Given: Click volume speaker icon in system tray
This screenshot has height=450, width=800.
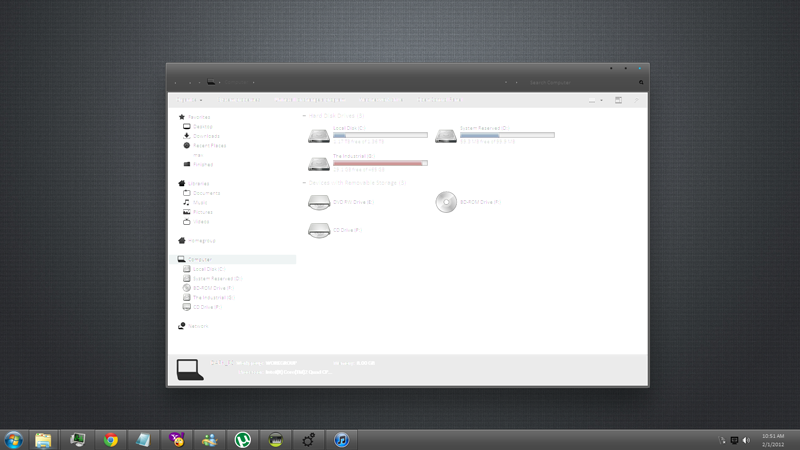Looking at the screenshot, I should pos(746,440).
